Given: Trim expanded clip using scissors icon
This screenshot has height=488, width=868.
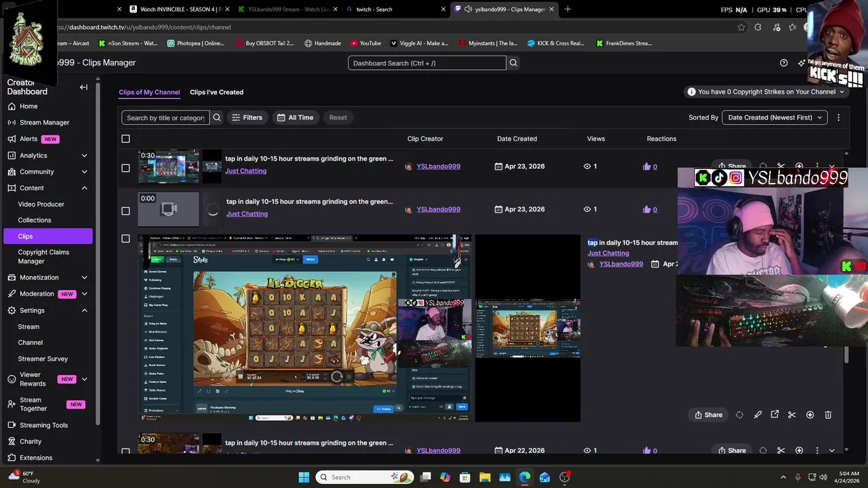Looking at the screenshot, I should coord(791,415).
